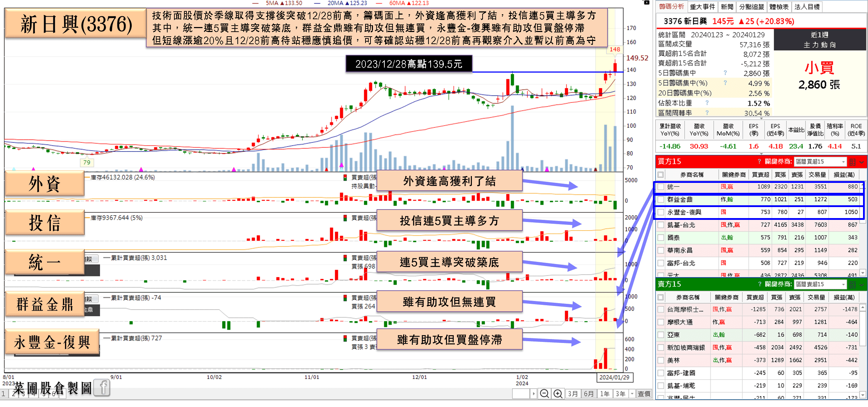Zoom out the chart with minus magnifier
Viewport: 868px width, 407px height.
point(544,394)
